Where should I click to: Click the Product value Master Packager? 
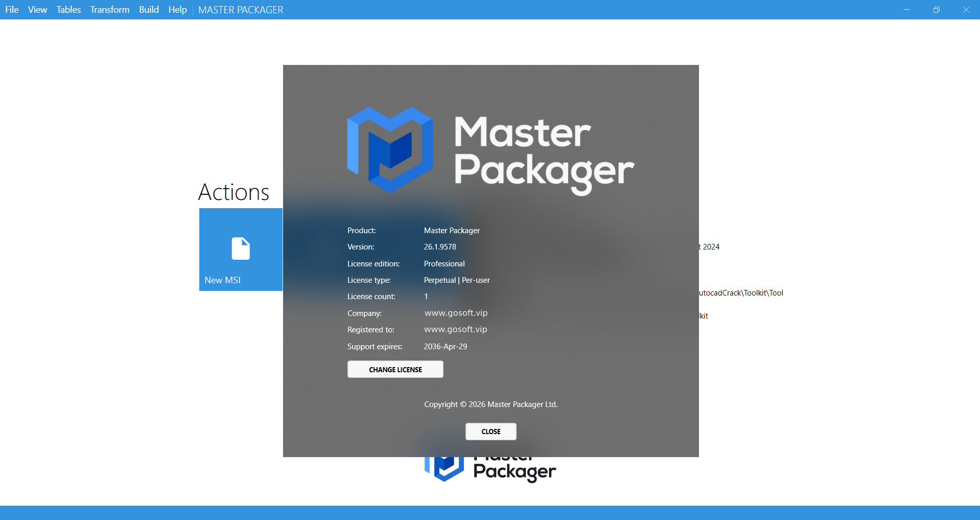452,231
